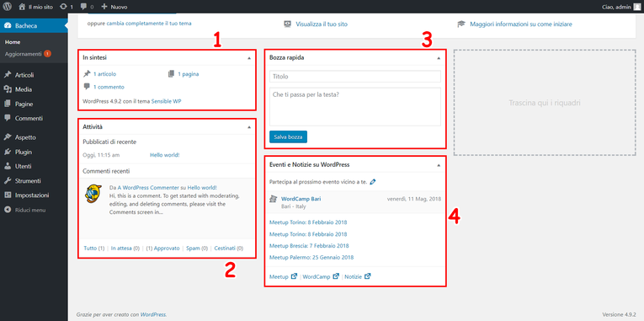Click the Che ti passa per la testa textarea

click(355, 106)
